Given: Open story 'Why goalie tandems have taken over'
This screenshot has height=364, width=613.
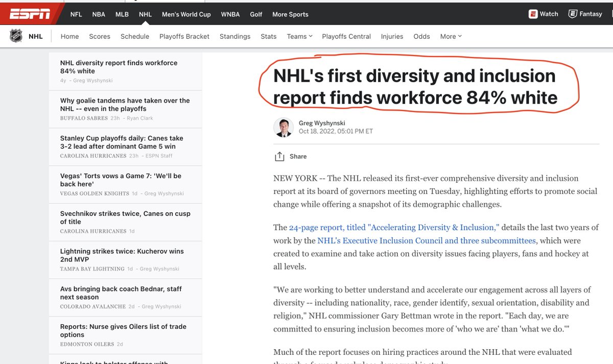Looking at the screenshot, I should tap(125, 105).
